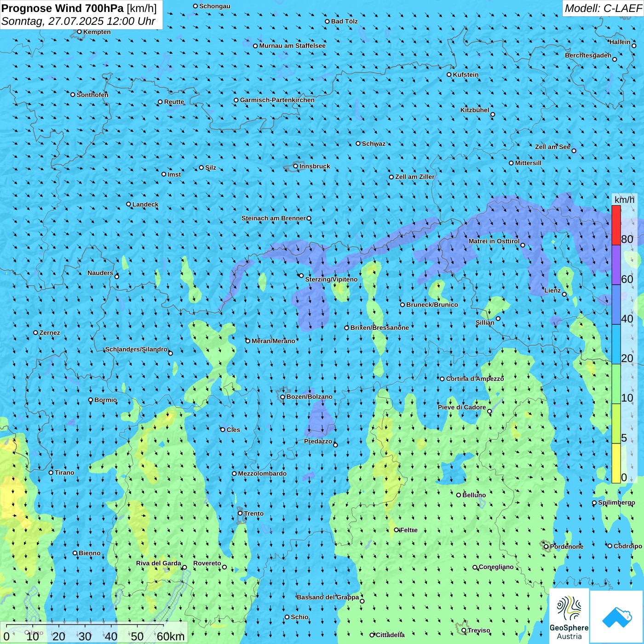Select the Schwaz location label
Viewport: 644px width, 644px height.
(x=374, y=144)
